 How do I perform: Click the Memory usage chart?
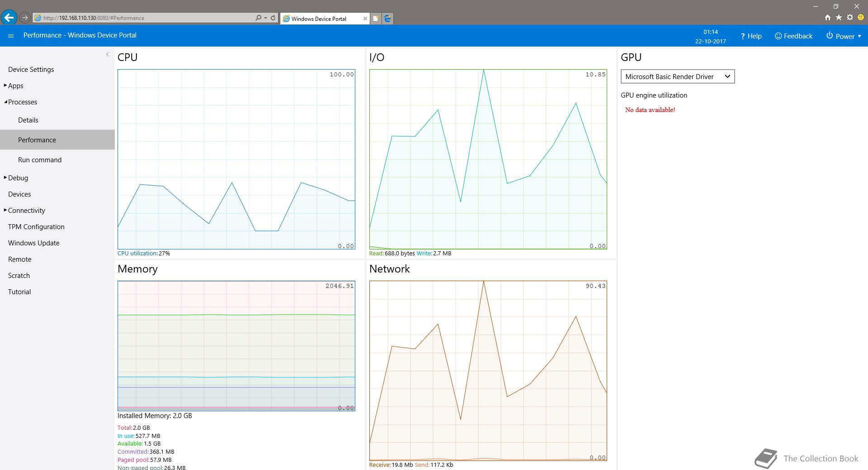(236, 346)
